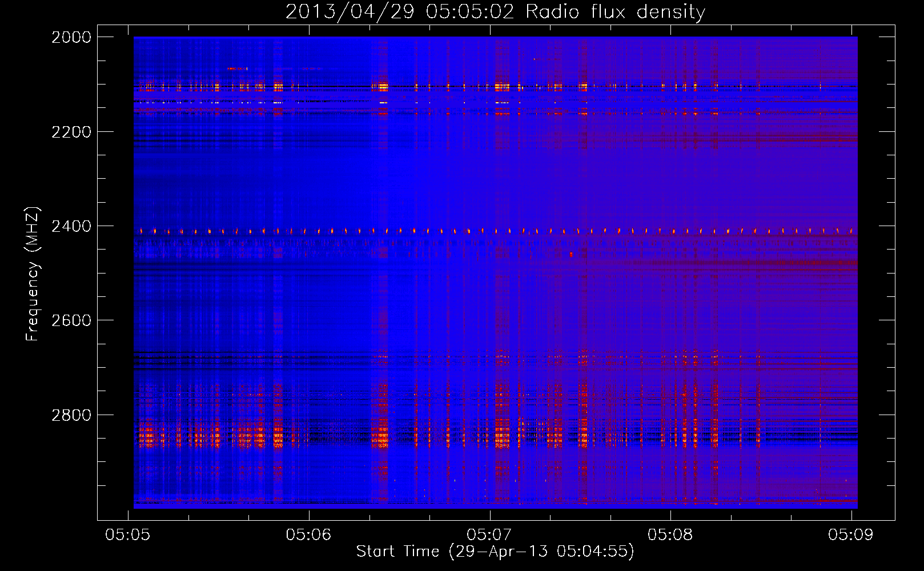Select the 2400 frequency axis label
This screenshot has width=924, height=571.
tap(71, 226)
